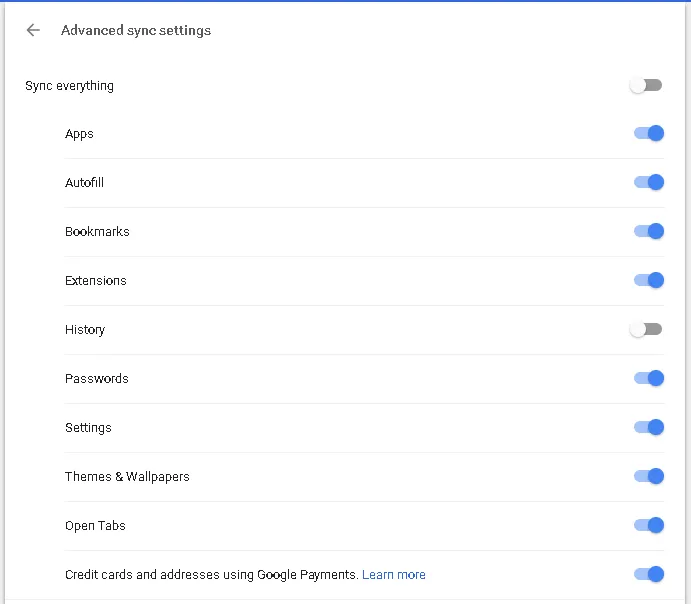Switch off Extensions sync

[x=649, y=280]
